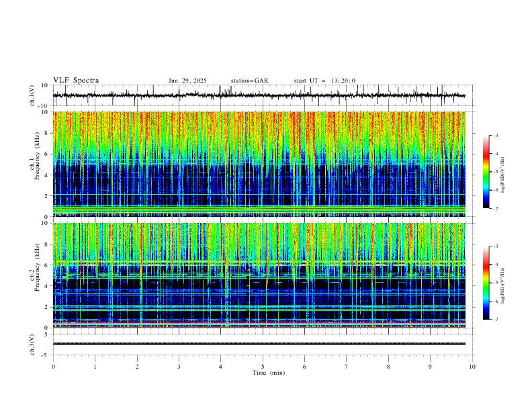Image resolution: width=532 pixels, height=411 pixels.
Task: Click the "Time (min)" axis title
Action: pyautogui.click(x=269, y=373)
